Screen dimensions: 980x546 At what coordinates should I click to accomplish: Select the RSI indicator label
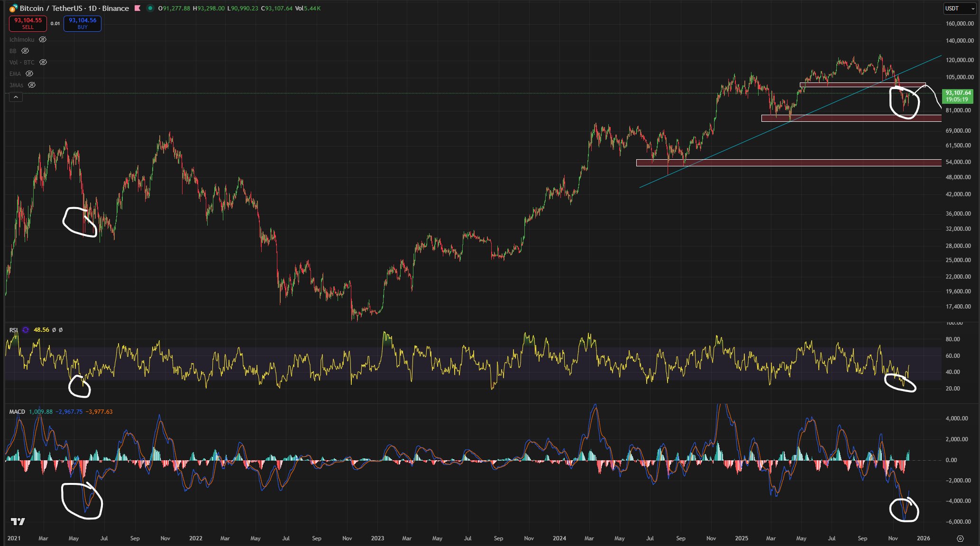(13, 330)
